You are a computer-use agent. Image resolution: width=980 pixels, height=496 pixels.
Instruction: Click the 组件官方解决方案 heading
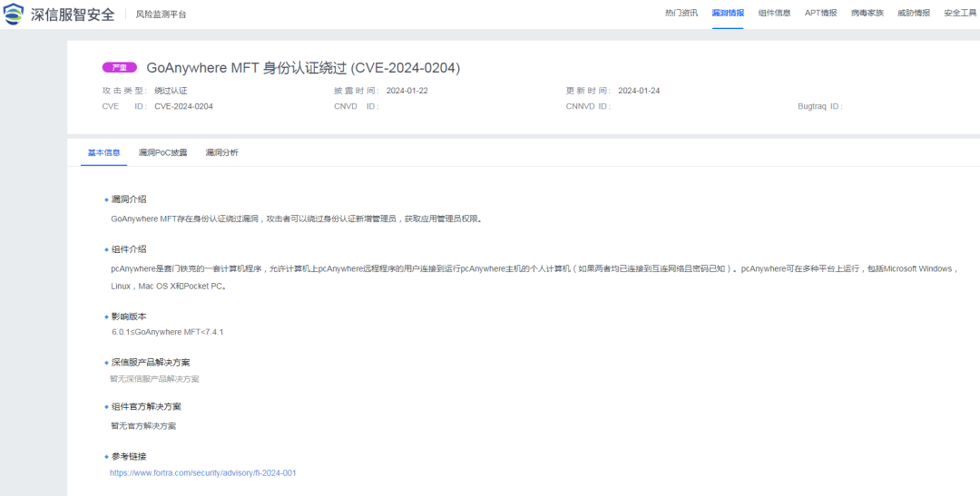(x=146, y=406)
